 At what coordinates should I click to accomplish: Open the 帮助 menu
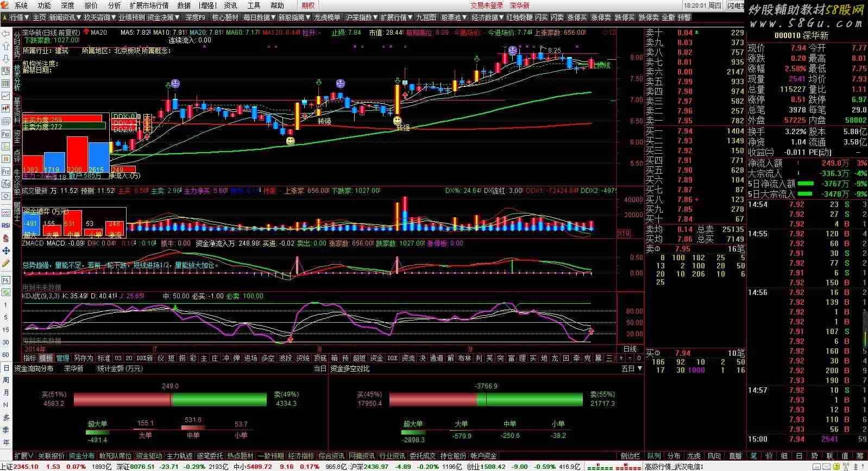click(x=277, y=5)
